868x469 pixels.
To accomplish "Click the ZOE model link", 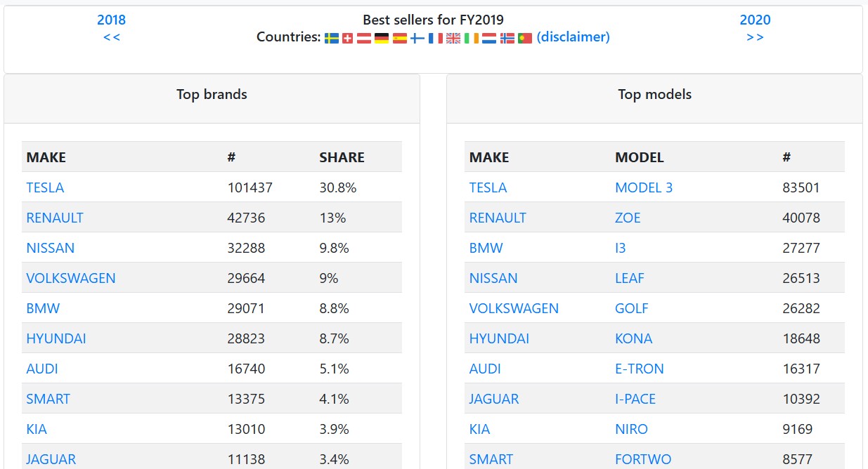I will (628, 218).
